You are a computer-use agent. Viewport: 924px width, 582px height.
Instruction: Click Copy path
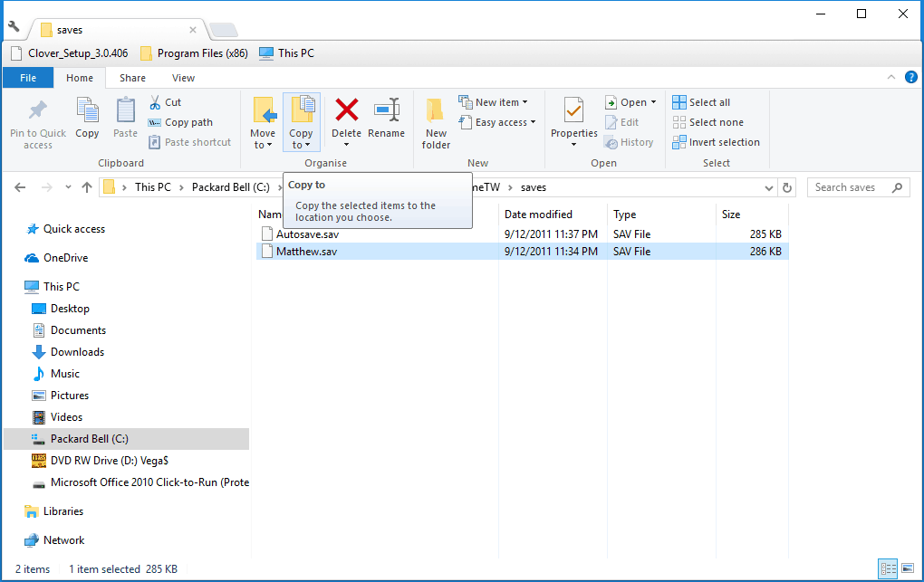tap(180, 122)
